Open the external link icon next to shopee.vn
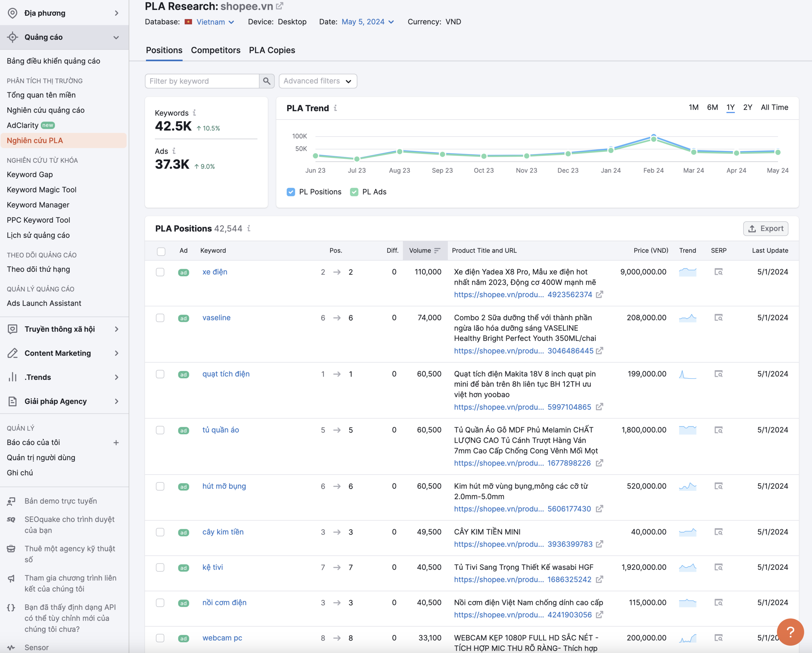The height and width of the screenshot is (653, 812). 280,6
